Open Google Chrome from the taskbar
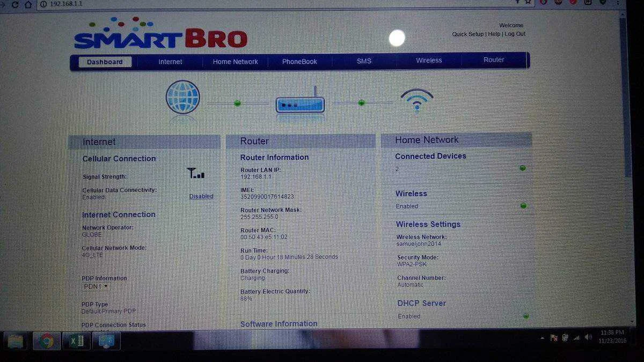 pos(47,341)
